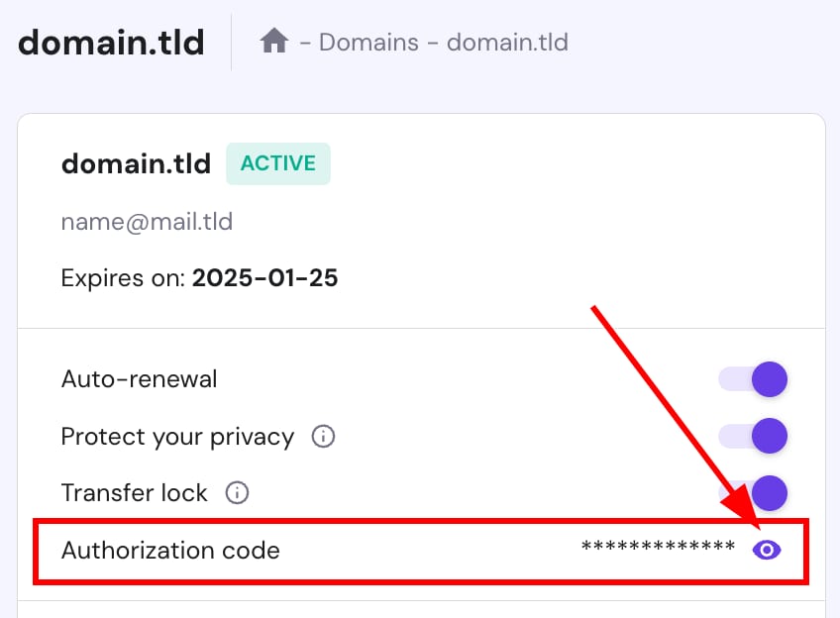Click the domain.tld breadcrumb item

(507, 43)
